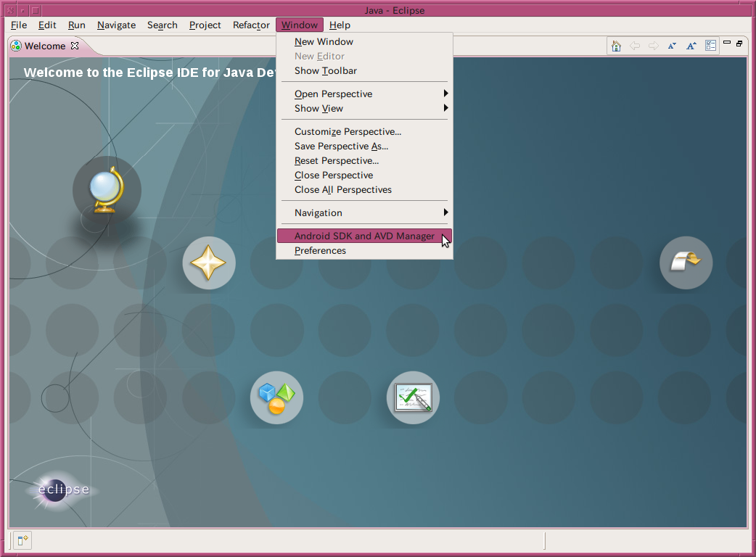
Task: Click the customize page icon
Action: click(711, 46)
